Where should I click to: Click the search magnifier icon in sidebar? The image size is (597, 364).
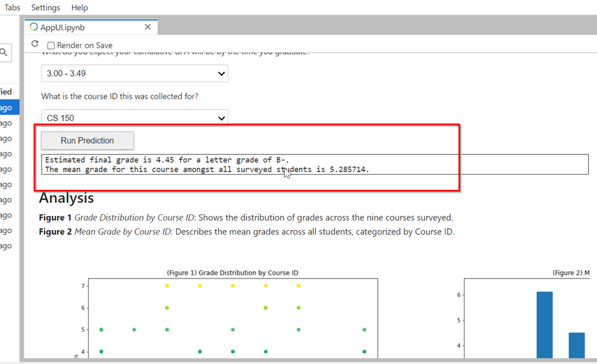4,52
